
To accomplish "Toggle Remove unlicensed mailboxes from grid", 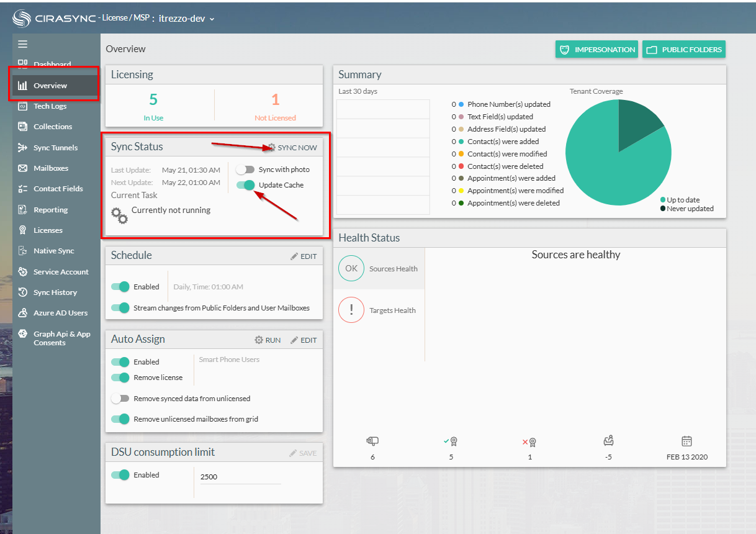I will [x=120, y=419].
